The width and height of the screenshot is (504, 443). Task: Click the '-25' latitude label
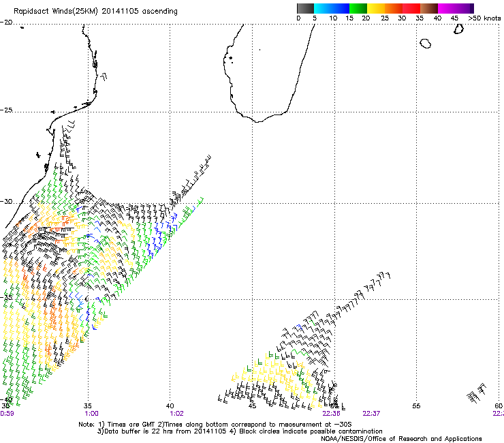tap(6, 110)
